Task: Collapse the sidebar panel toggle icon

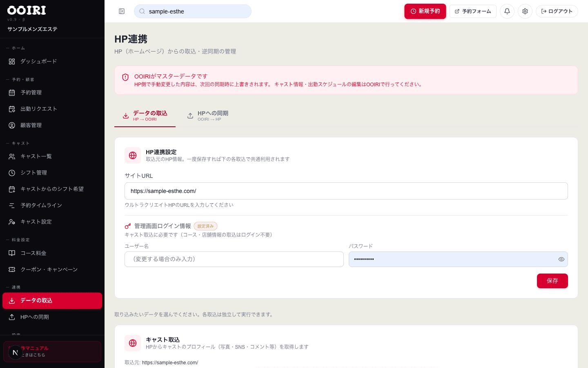Action: pos(122,11)
